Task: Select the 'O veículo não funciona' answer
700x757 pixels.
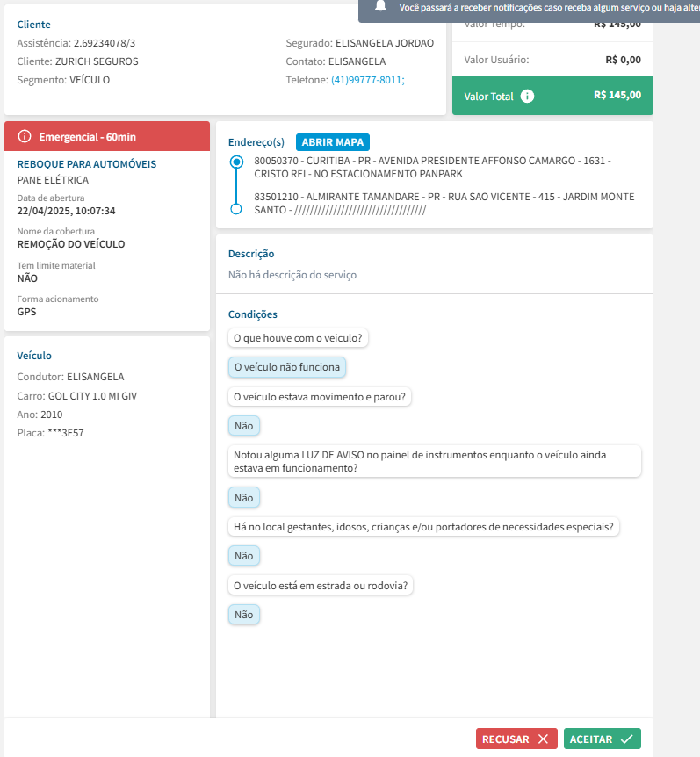Action: pos(286,367)
